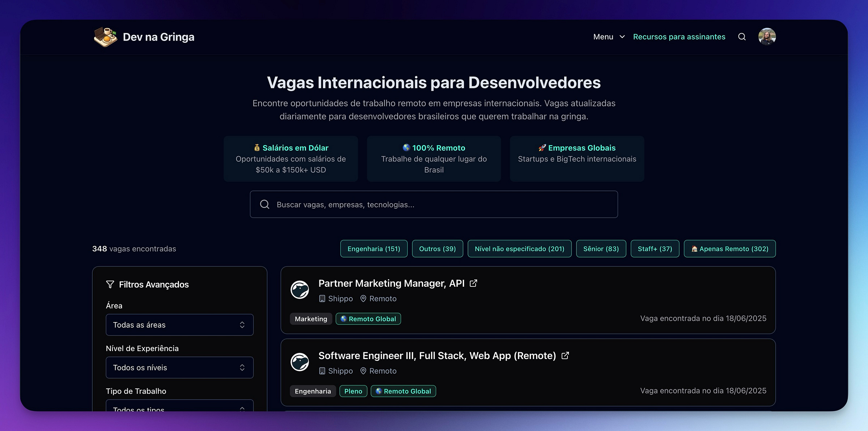This screenshot has height=431, width=868.
Task: Open the Todos os tipos dropdown
Action: point(179,408)
